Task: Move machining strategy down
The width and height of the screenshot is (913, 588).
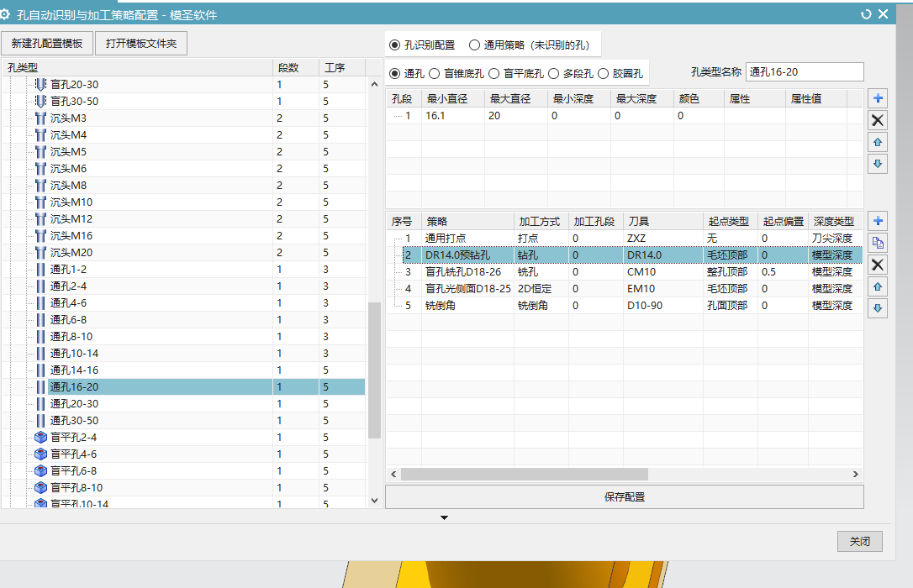Action: 878,308
